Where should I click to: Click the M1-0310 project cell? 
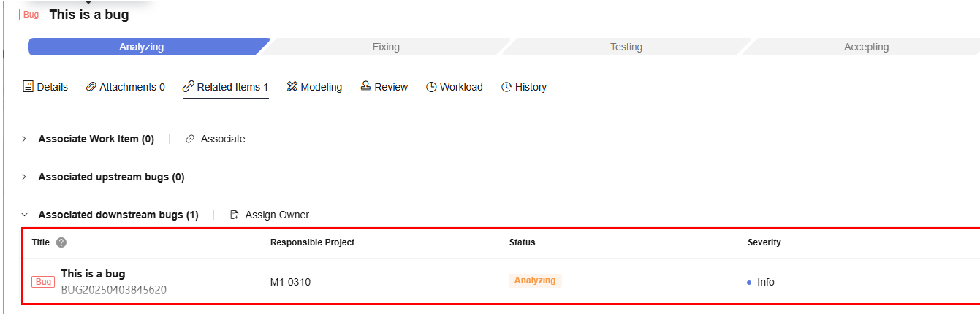point(290,282)
